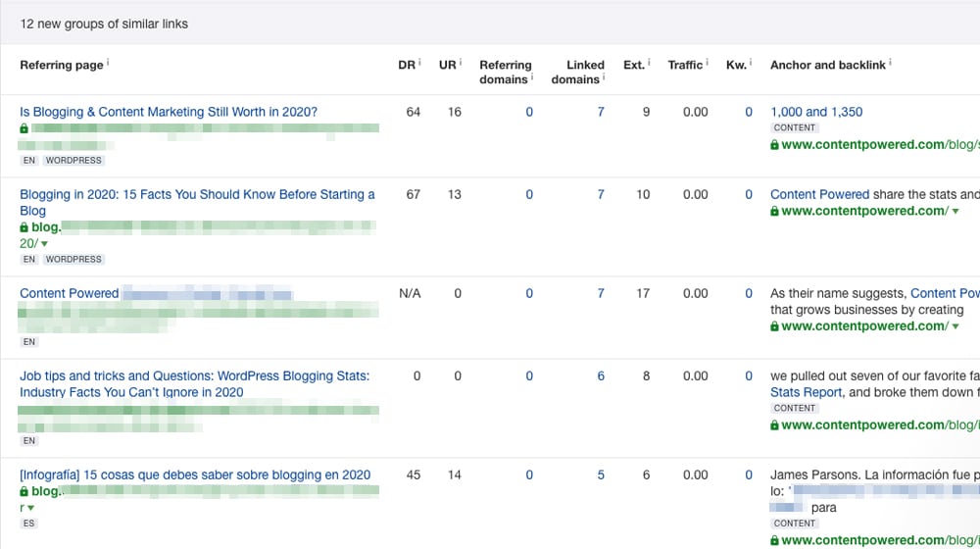Click the 'Stats Report' anchor link

tap(807, 392)
